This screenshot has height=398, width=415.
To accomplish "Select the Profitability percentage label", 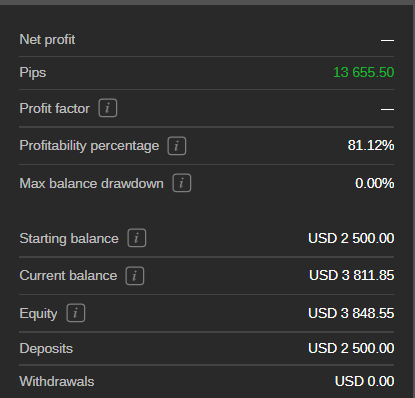I will click(89, 146).
